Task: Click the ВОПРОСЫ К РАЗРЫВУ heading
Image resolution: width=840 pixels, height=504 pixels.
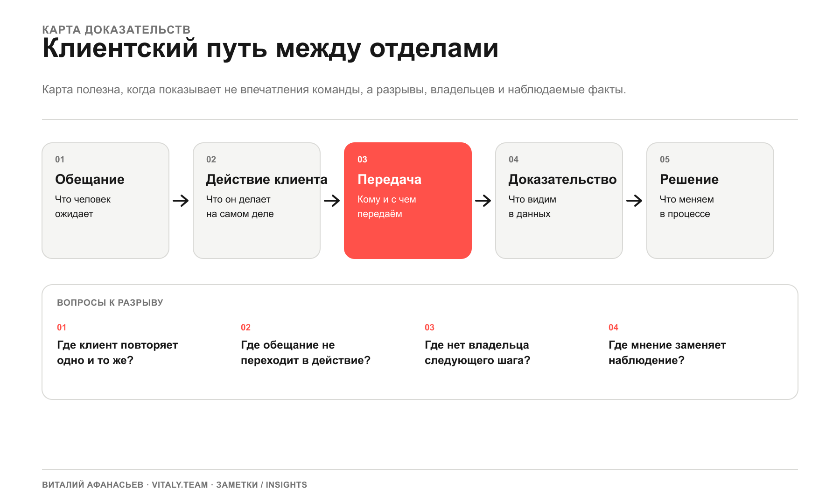Action: tap(110, 302)
